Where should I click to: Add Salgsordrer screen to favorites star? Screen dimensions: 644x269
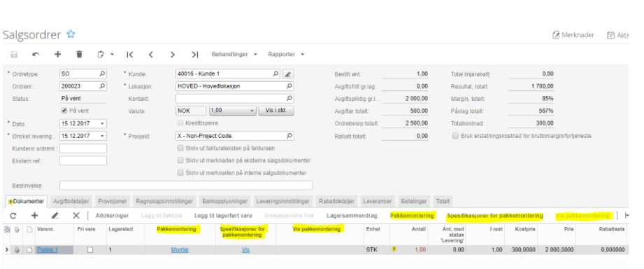(71, 34)
